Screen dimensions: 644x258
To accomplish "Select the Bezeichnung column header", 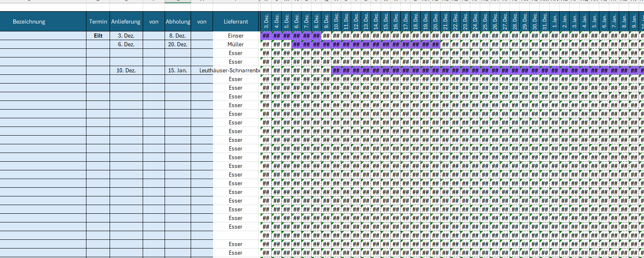I will [x=29, y=21].
